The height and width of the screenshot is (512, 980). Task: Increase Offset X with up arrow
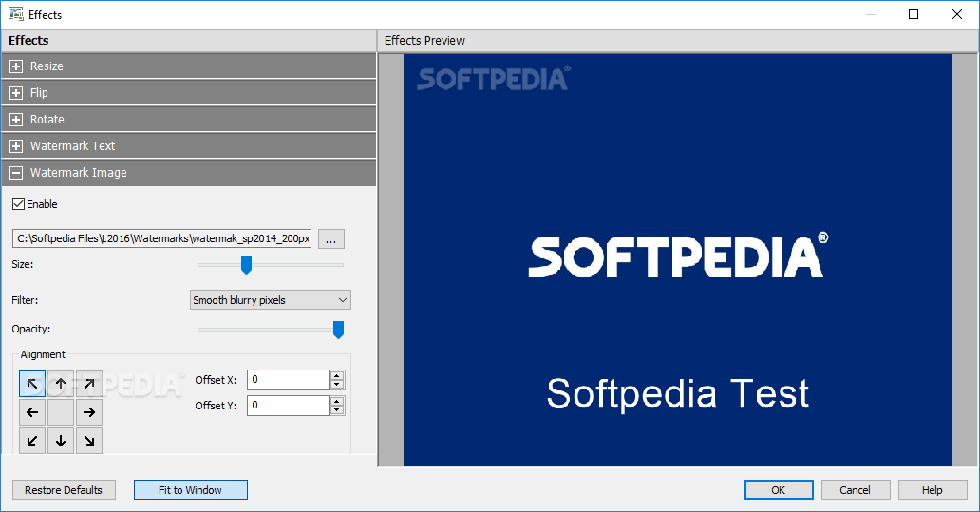pos(337,375)
